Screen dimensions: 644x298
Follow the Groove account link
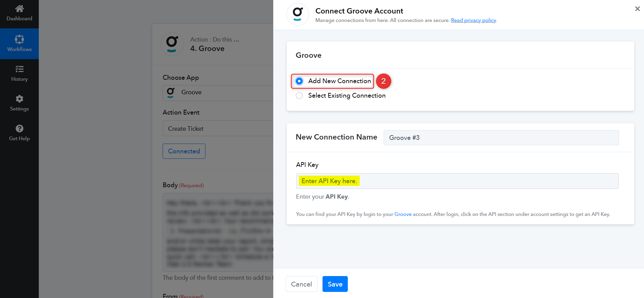403,214
